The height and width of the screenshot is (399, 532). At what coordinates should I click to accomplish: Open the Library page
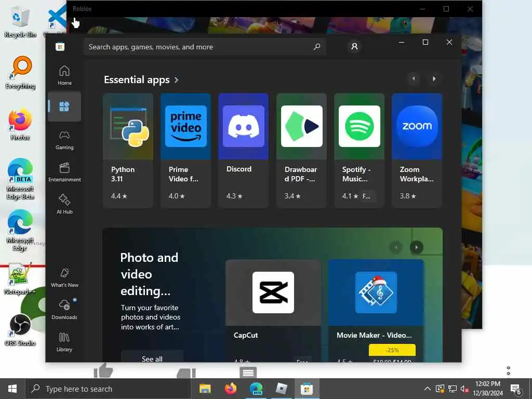click(x=64, y=342)
